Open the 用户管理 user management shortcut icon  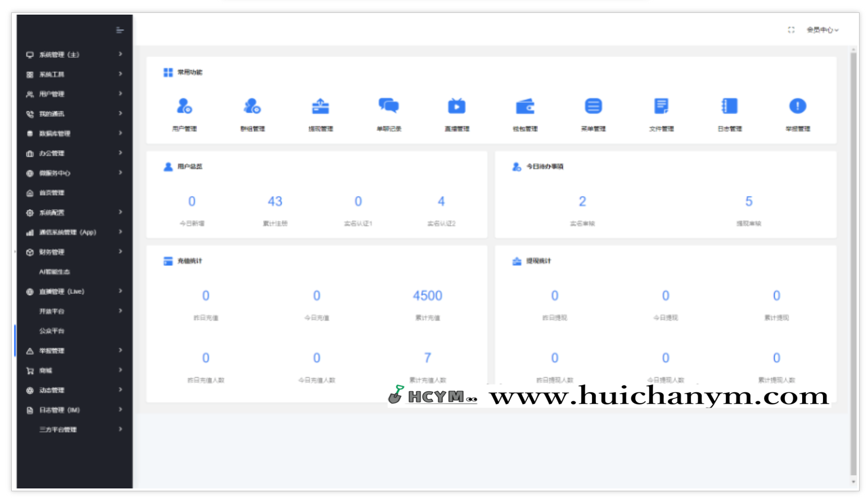(184, 106)
